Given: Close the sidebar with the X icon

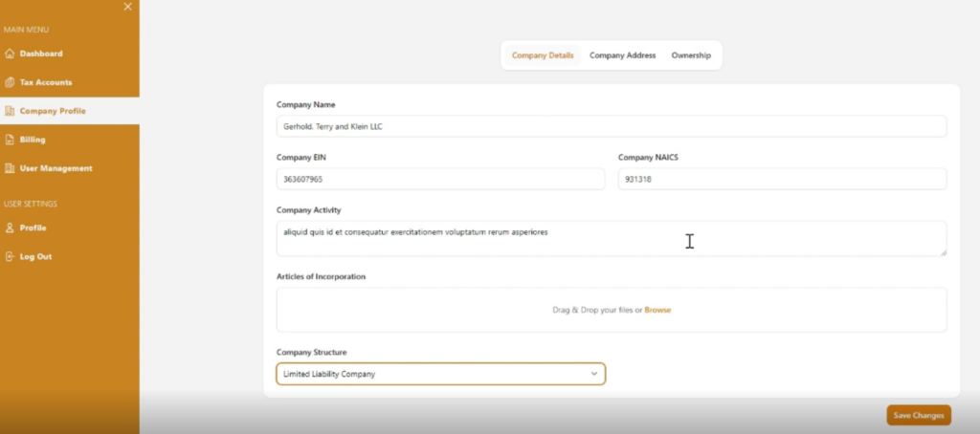Looking at the screenshot, I should [x=128, y=8].
